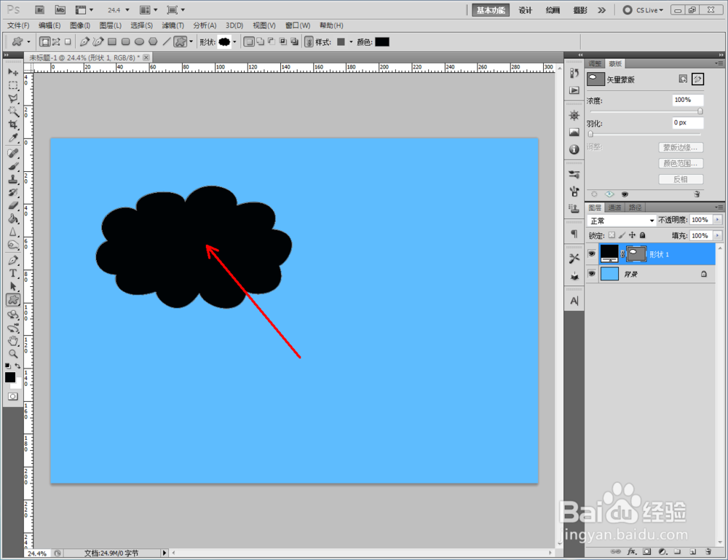
Task: Select the Dodge tool
Action: pos(13,245)
